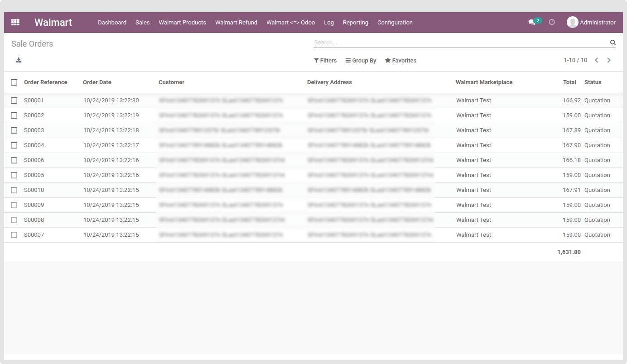Tick the checkbox for order S00004

click(x=14, y=145)
